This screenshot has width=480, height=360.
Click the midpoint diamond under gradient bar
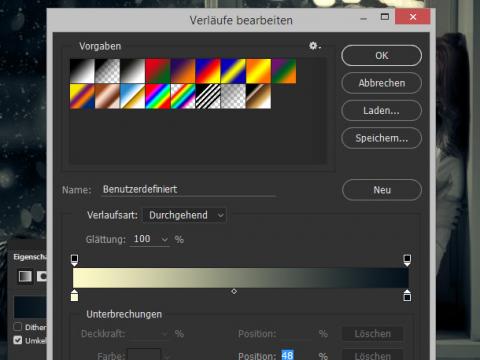(234, 291)
